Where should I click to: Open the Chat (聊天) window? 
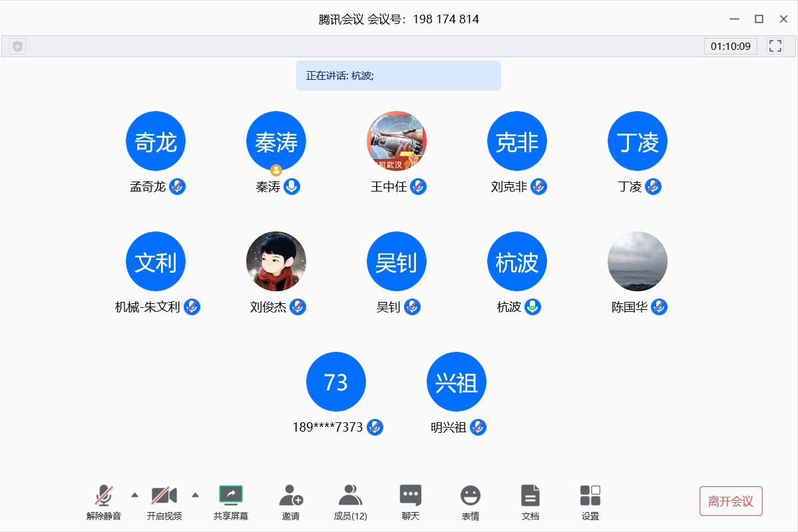pos(410,496)
